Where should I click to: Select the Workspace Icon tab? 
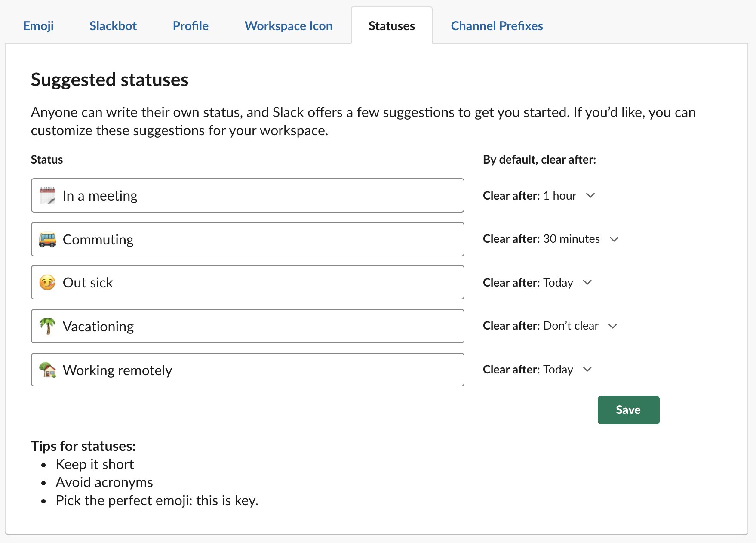(289, 26)
